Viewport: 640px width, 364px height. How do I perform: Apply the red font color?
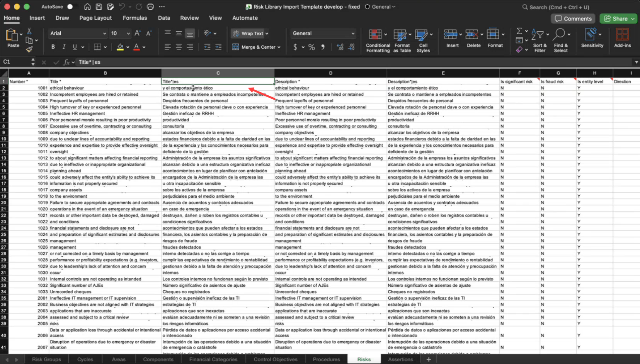pyautogui.click(x=136, y=47)
